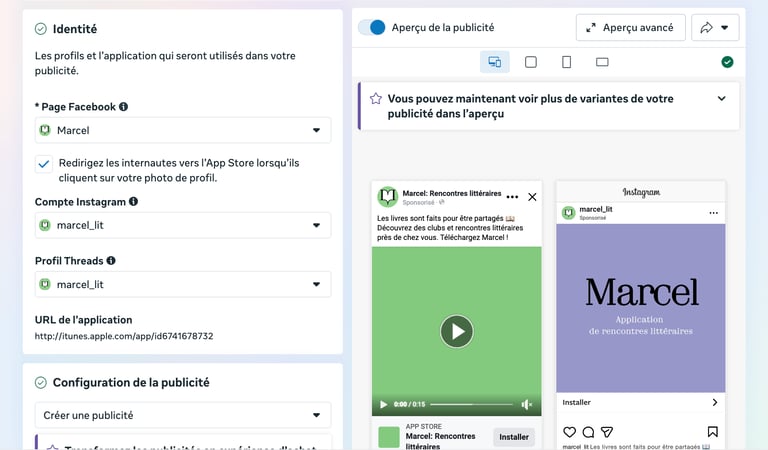Click the application URL itunes.apple.com text

point(124,336)
